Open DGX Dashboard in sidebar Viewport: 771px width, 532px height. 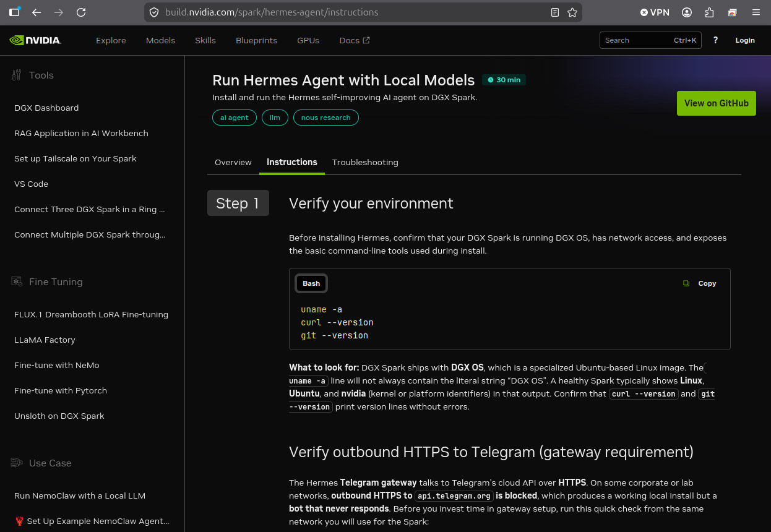tap(46, 108)
